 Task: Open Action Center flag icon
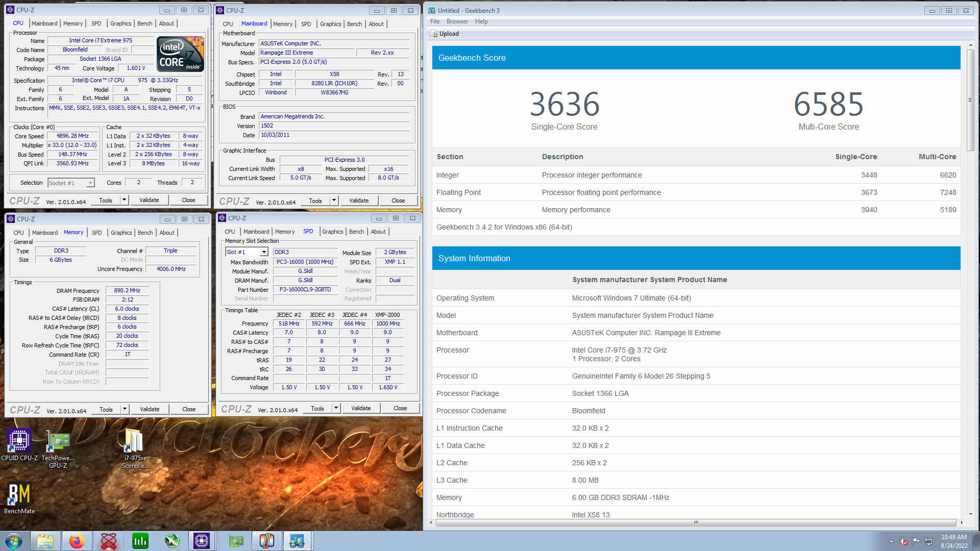tap(916, 541)
